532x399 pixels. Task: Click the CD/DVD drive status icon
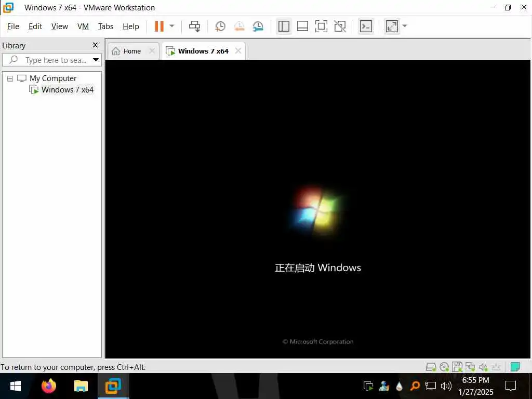click(x=444, y=366)
